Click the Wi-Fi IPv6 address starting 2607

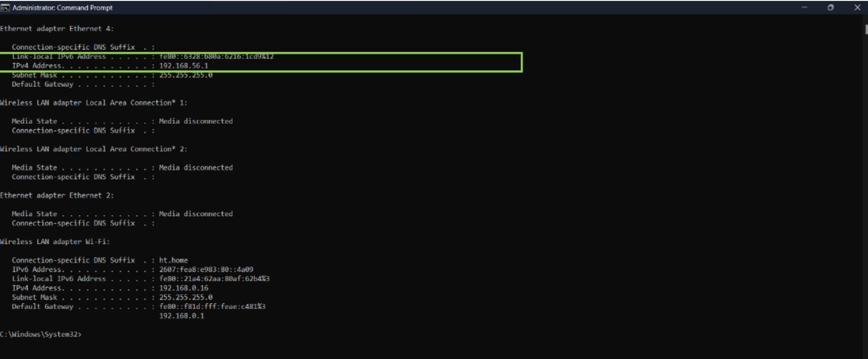[x=206, y=270]
